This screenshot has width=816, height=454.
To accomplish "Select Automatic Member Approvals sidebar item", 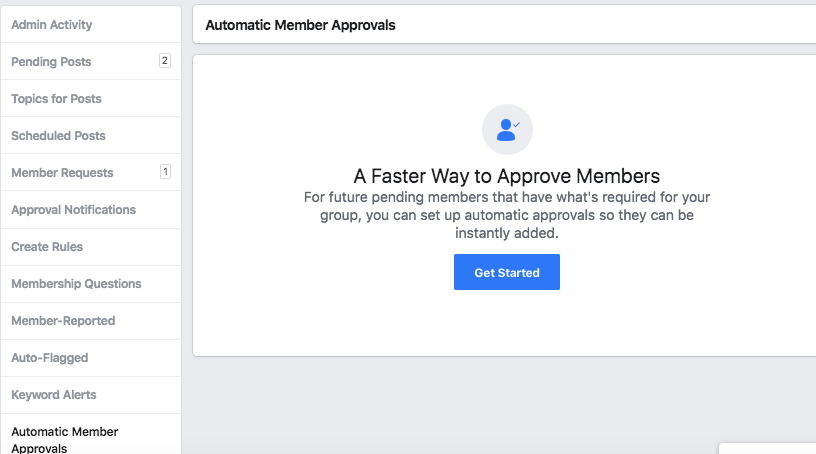I will (91, 436).
